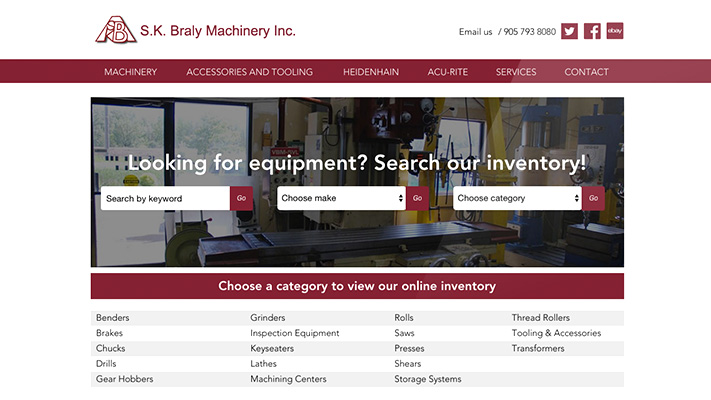The image size is (711, 400).
Task: Open the Services menu item
Action: point(516,72)
